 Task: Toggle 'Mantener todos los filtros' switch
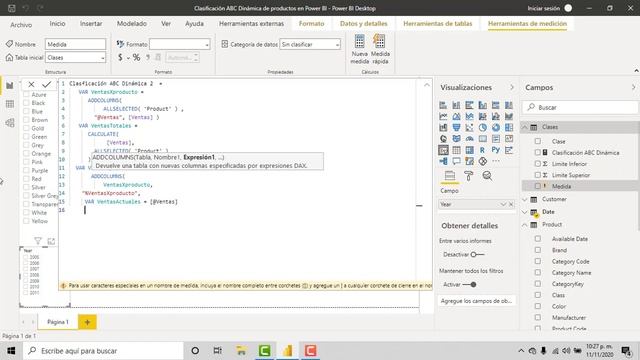pos(469,284)
